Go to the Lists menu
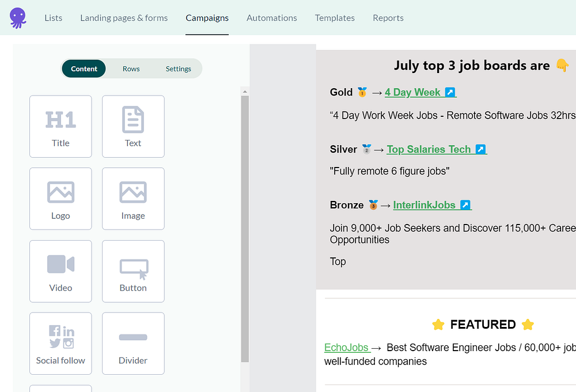This screenshot has height=392, width=576. [x=53, y=18]
